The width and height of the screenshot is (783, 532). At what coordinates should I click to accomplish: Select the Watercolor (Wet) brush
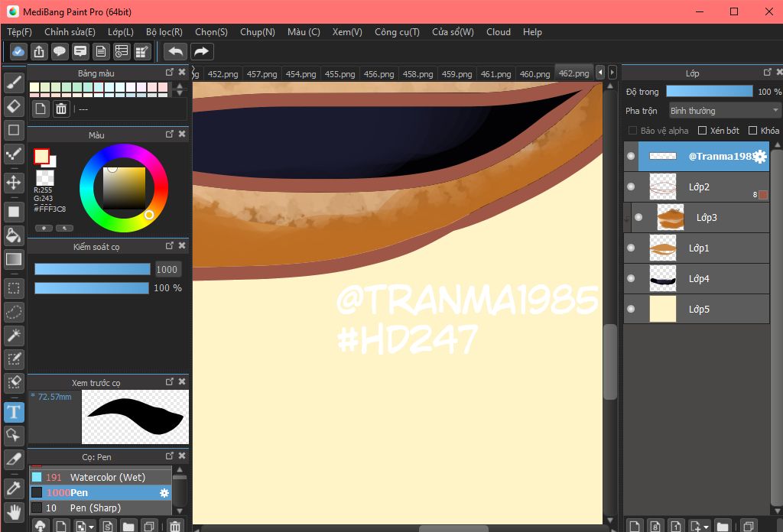click(100, 478)
